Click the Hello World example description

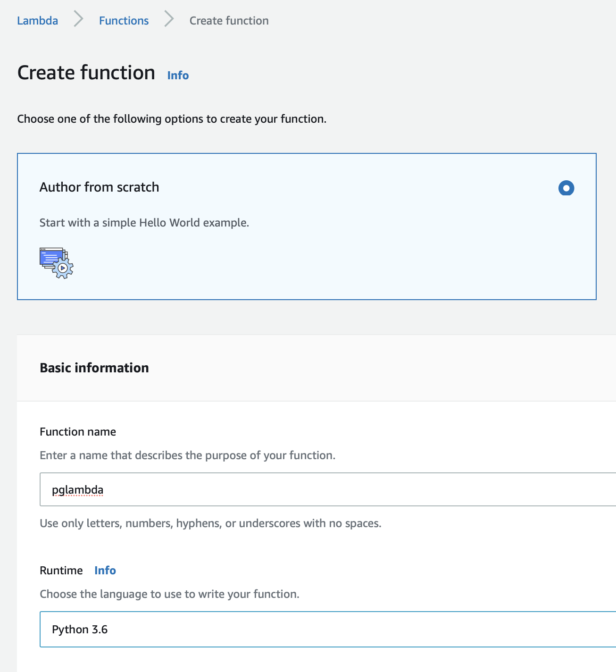coord(144,223)
